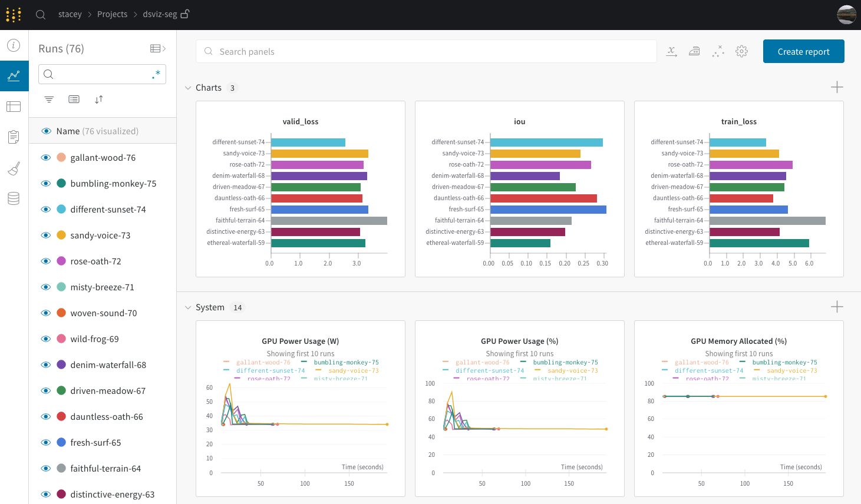Open the line smoothing icon
The width and height of the screenshot is (861, 504).
(x=694, y=51)
